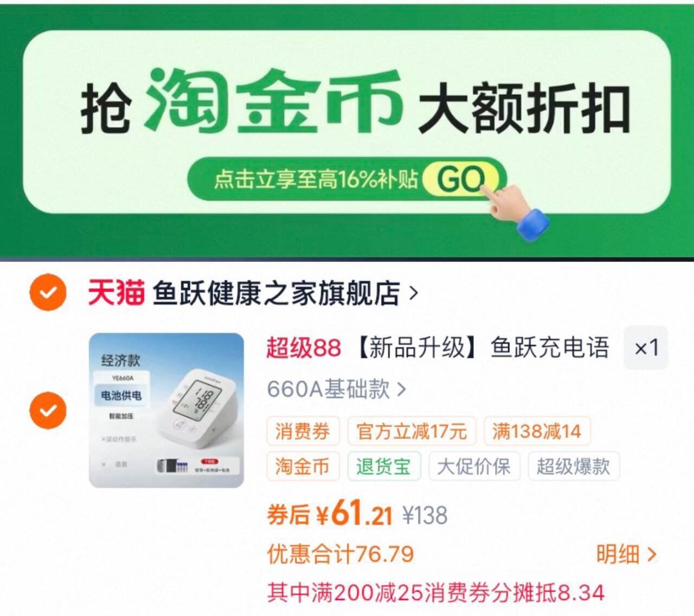This screenshot has height=616, width=694.
Task: Open the 660A基础款 variant dropdown
Action: pos(336,389)
